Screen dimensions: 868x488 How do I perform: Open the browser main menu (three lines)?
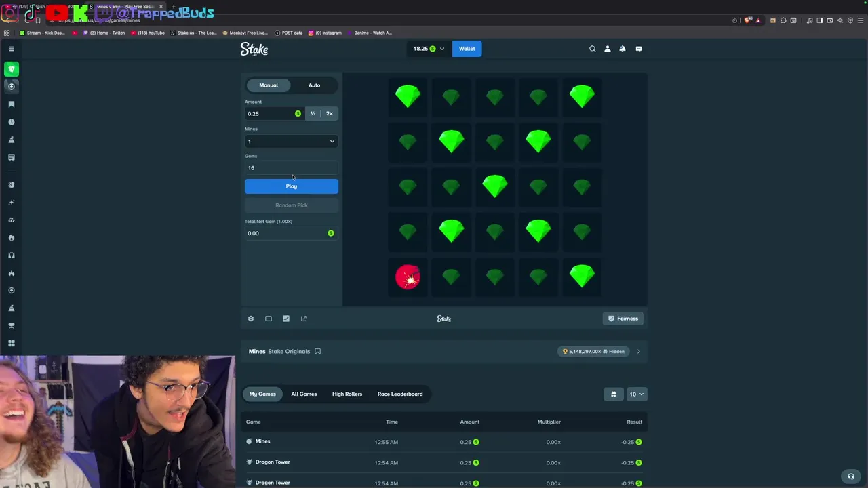[861, 20]
